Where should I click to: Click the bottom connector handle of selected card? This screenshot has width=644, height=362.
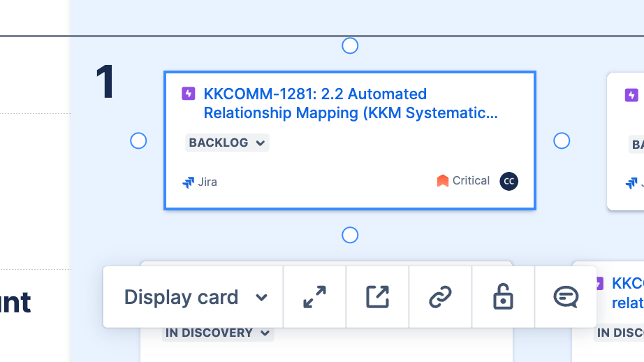350,236
